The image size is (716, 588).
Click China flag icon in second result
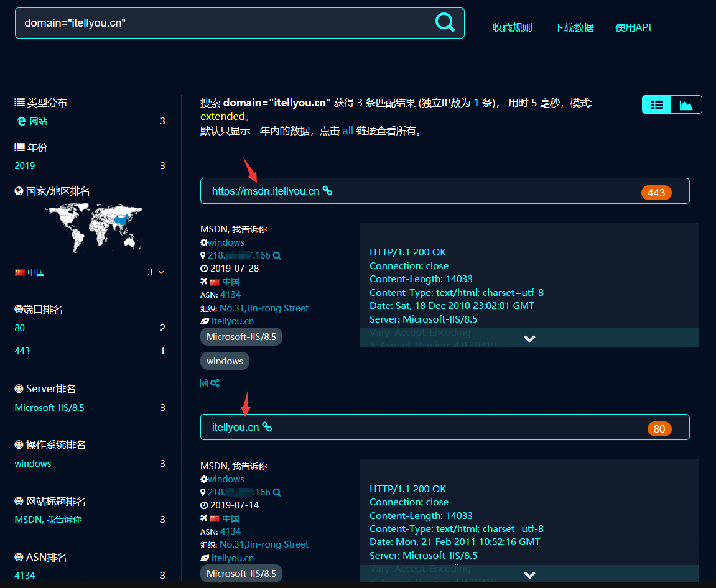(x=215, y=518)
